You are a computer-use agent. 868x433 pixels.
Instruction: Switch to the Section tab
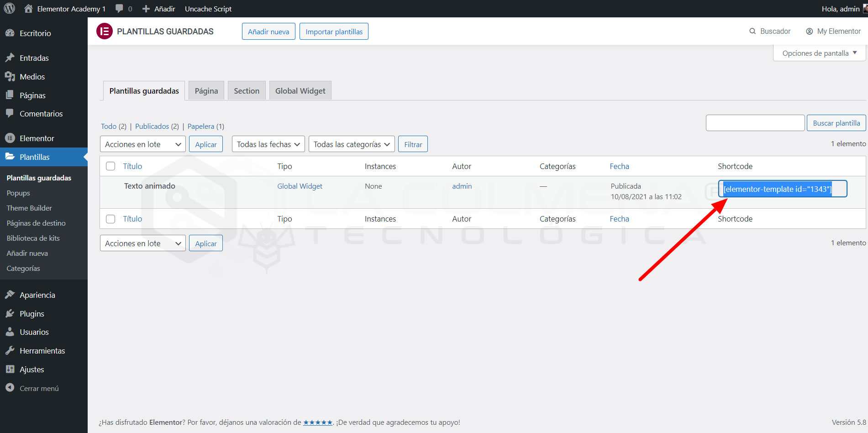point(247,90)
